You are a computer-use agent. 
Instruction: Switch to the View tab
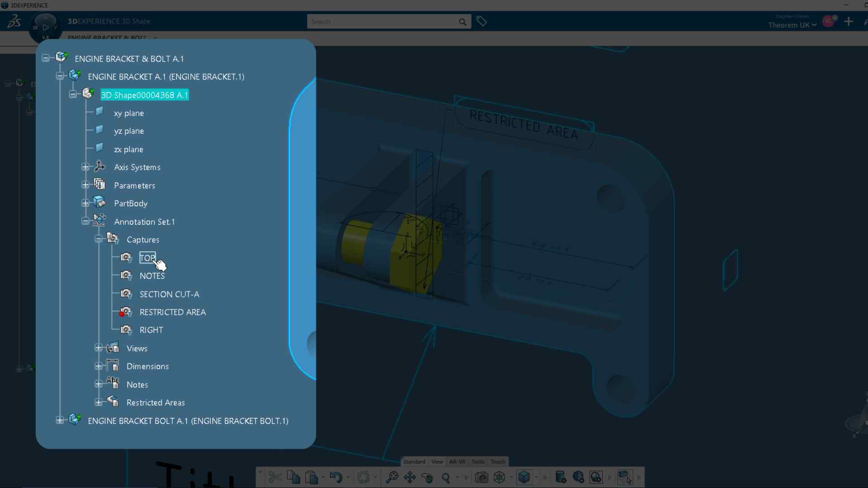437,461
